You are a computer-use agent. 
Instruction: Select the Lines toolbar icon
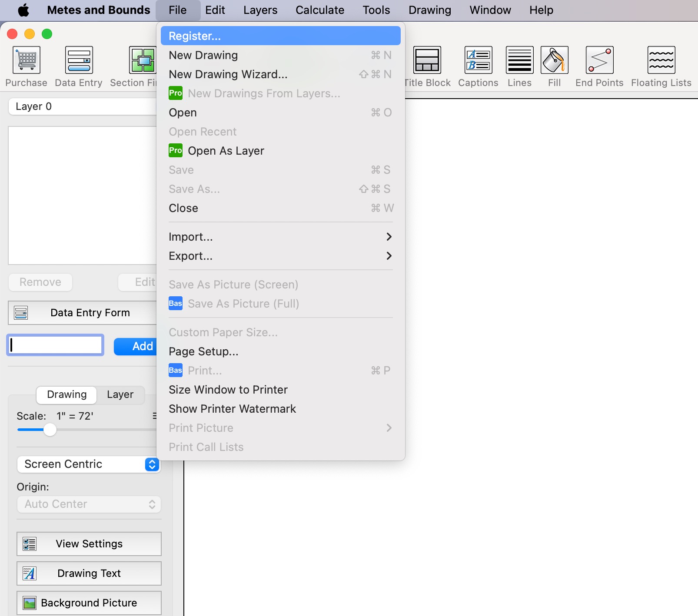click(x=519, y=60)
